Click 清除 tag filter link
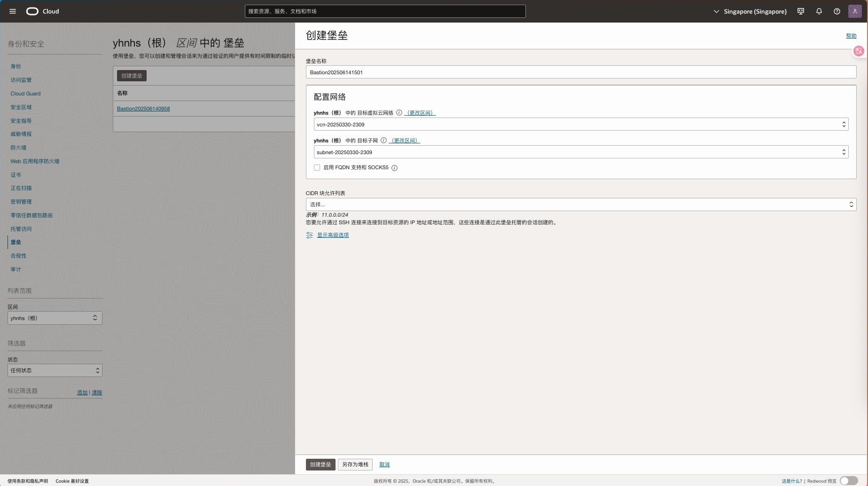 (x=97, y=393)
